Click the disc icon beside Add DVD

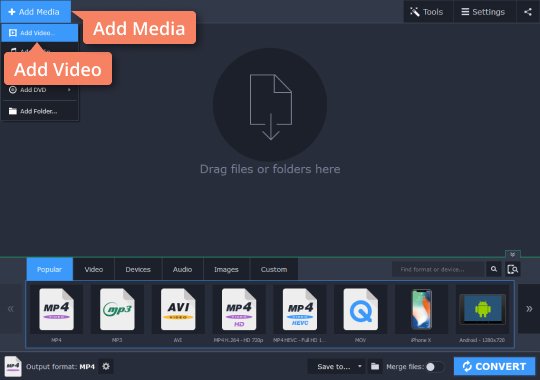pyautogui.click(x=13, y=90)
